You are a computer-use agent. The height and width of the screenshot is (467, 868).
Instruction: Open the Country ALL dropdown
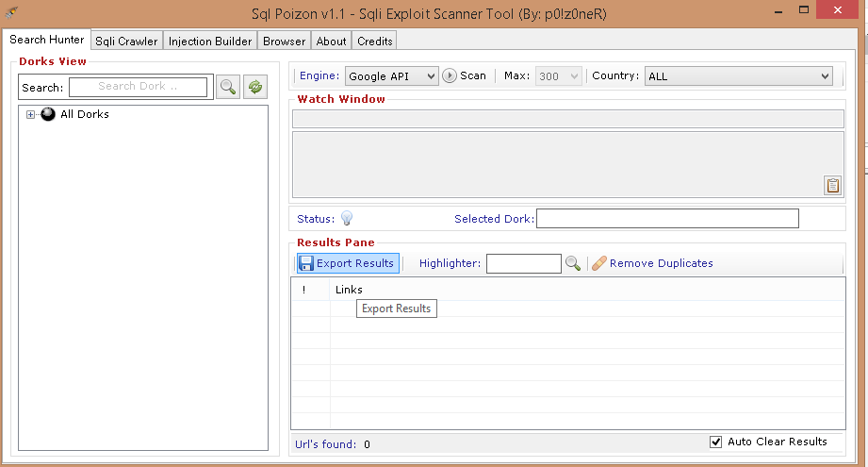click(739, 75)
